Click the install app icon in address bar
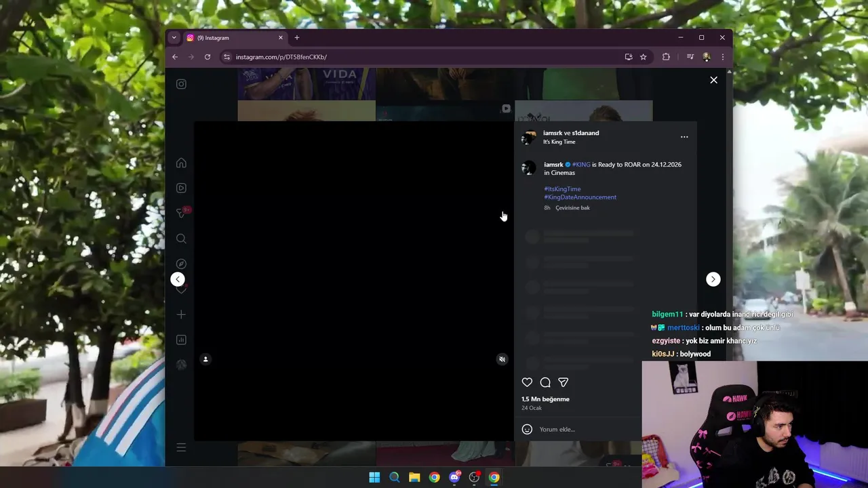Viewport: 868px width, 488px height. coord(629,57)
